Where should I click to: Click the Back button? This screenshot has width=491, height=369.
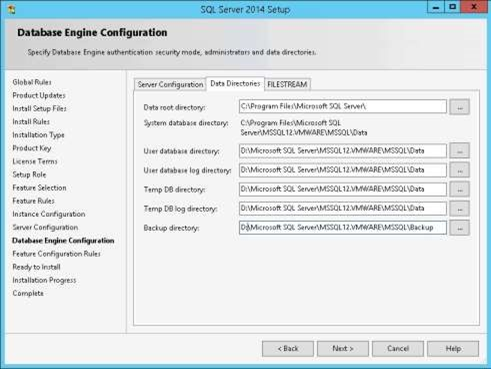[x=288, y=349]
